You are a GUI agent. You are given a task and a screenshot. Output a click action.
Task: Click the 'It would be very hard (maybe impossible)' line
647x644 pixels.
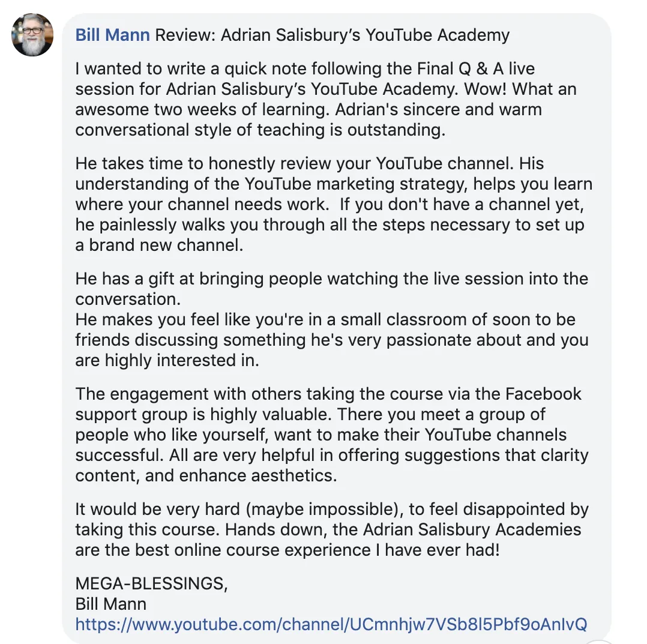click(x=332, y=509)
